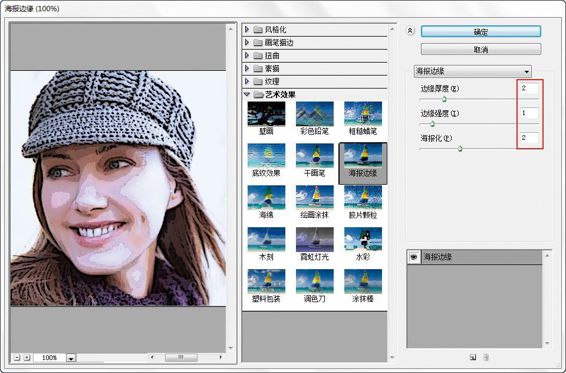Select the 绘画涂抹 filter thumbnail
566x373 pixels.
tap(314, 202)
